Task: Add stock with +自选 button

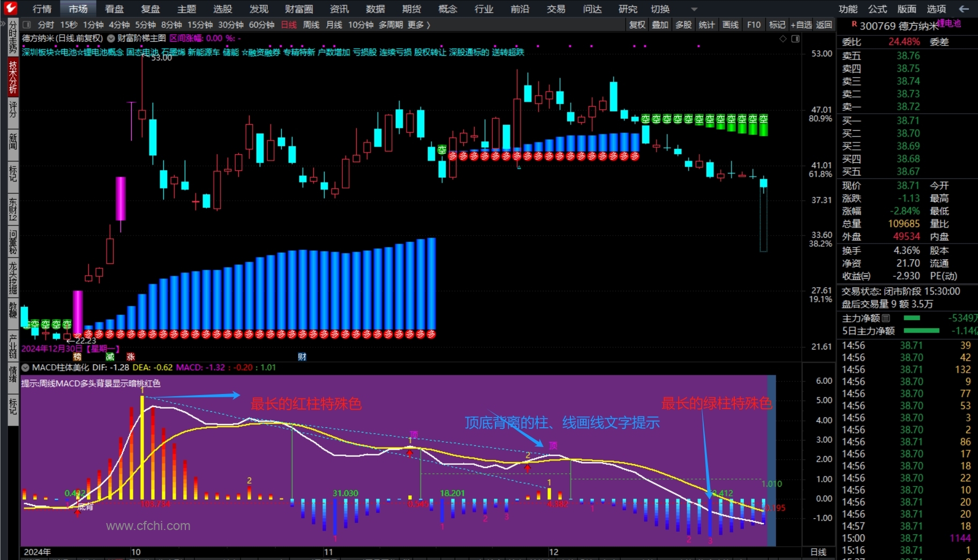Action: point(801,25)
